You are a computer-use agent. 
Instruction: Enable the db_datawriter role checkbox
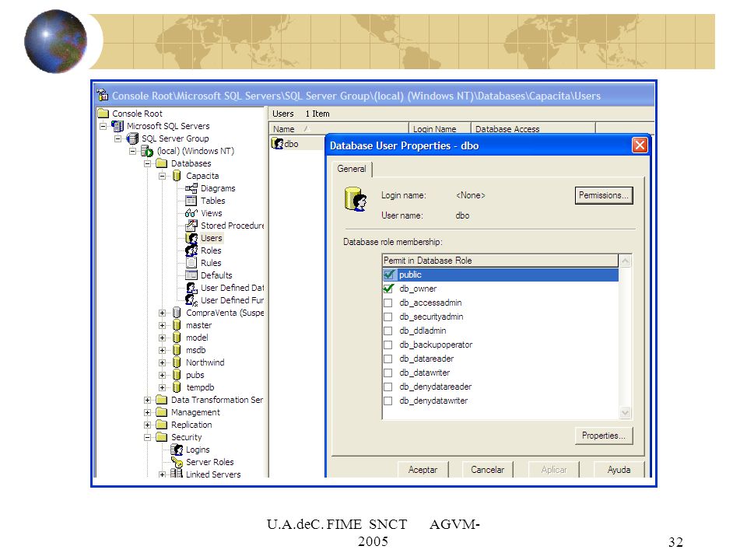[388, 373]
